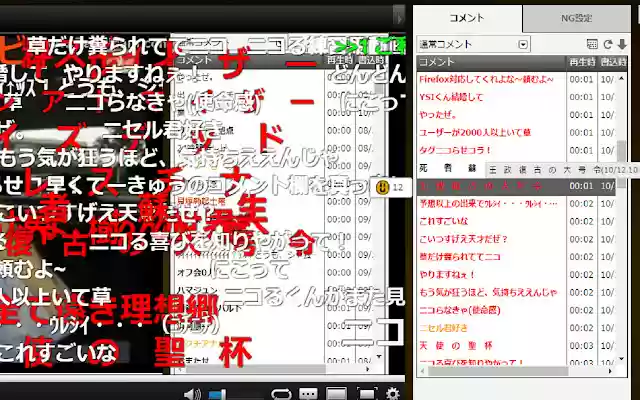Toggle comment display speech bubble icon

pos(308,393)
